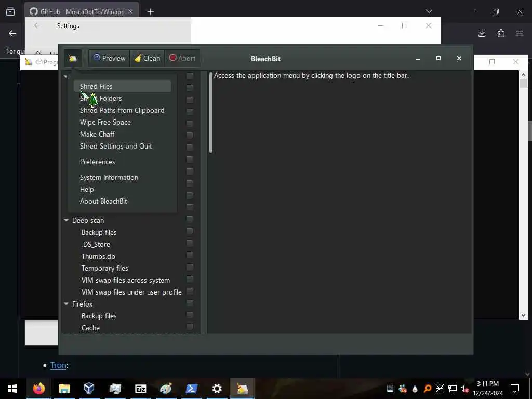Click the paint palette taskbar icon
Screen dimensions: 532x399
(166, 389)
